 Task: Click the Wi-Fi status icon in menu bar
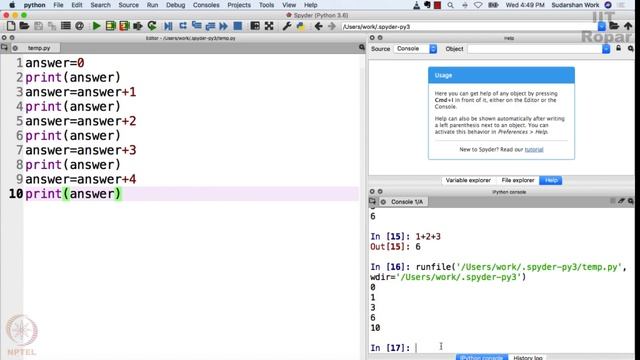478,5
